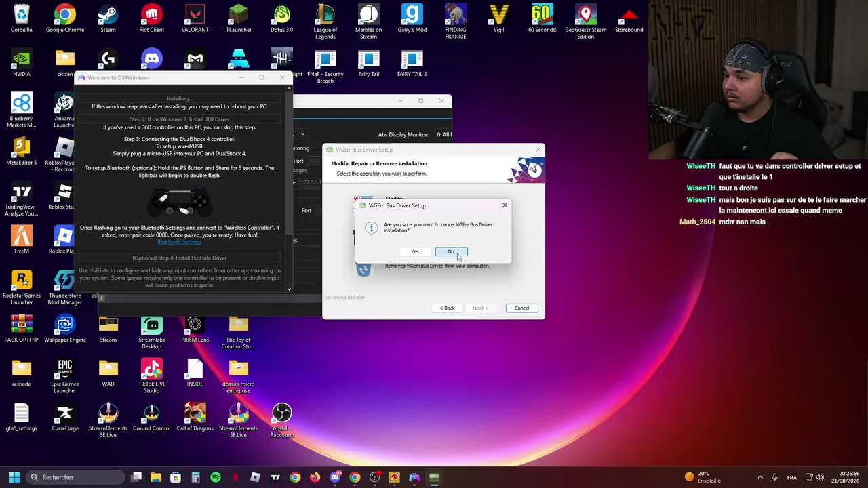868x488 pixels.
Task: Open the Corbeille recycle bin icon
Action: (22, 19)
